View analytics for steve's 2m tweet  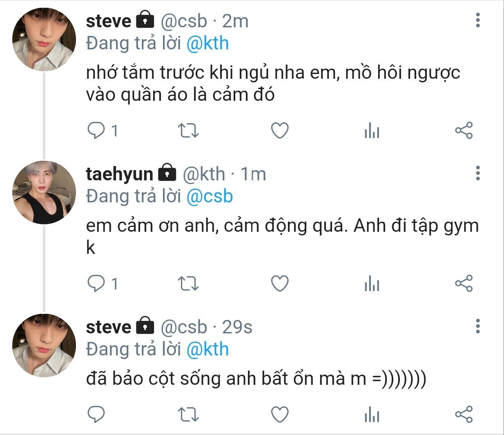pyautogui.click(x=372, y=131)
